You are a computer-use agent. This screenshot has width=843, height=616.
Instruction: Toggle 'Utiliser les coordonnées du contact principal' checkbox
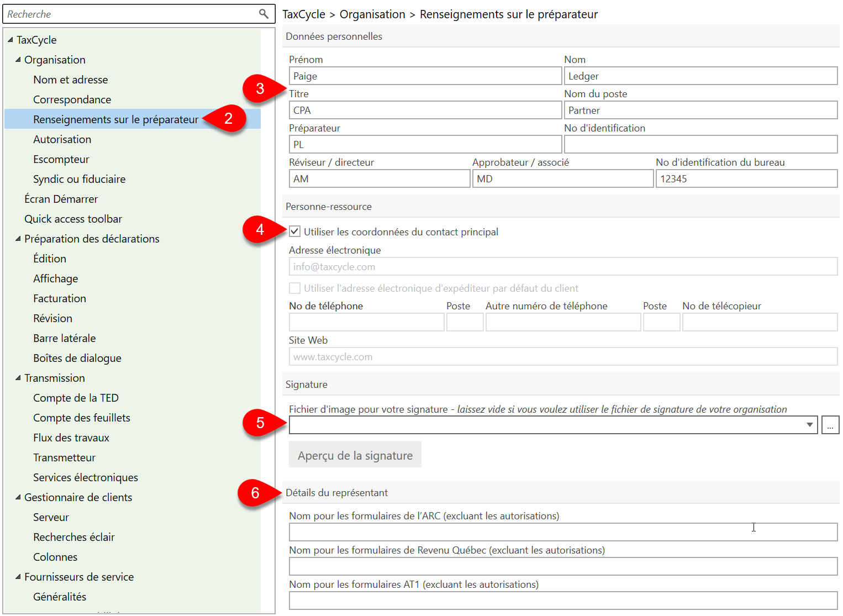295,231
